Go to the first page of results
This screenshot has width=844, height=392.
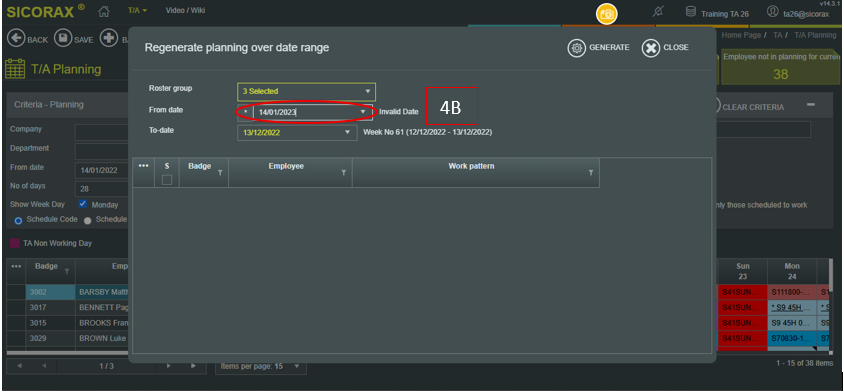(19, 366)
